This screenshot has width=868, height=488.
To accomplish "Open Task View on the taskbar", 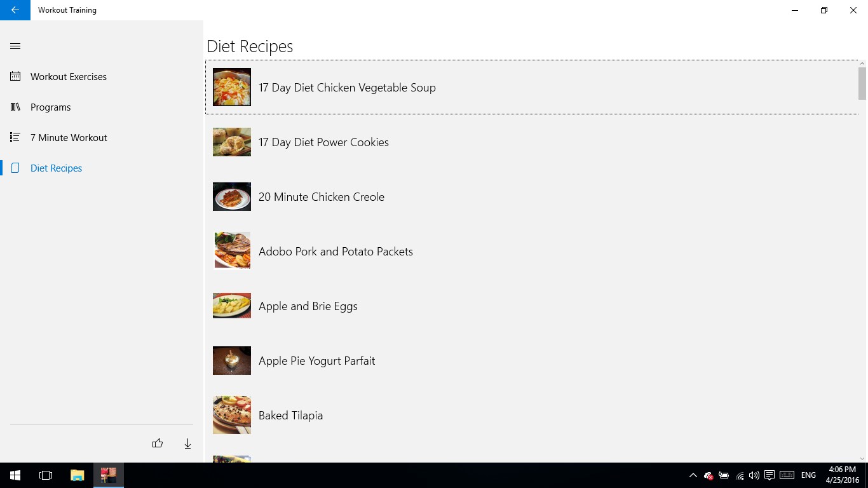I will coord(46,475).
